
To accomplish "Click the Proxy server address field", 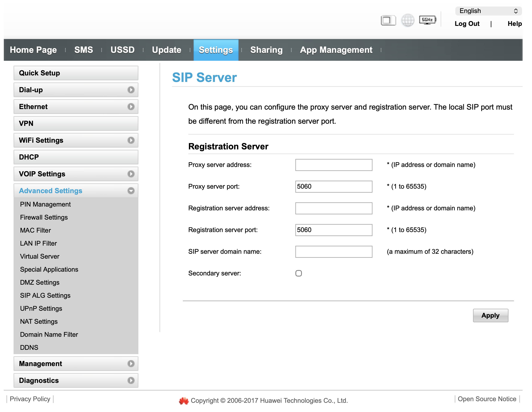I will click(334, 165).
